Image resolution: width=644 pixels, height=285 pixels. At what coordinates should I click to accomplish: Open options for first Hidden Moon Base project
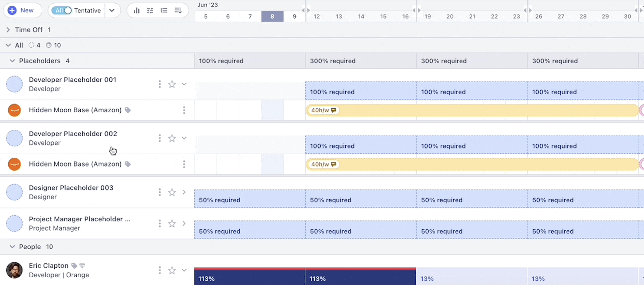point(184,110)
